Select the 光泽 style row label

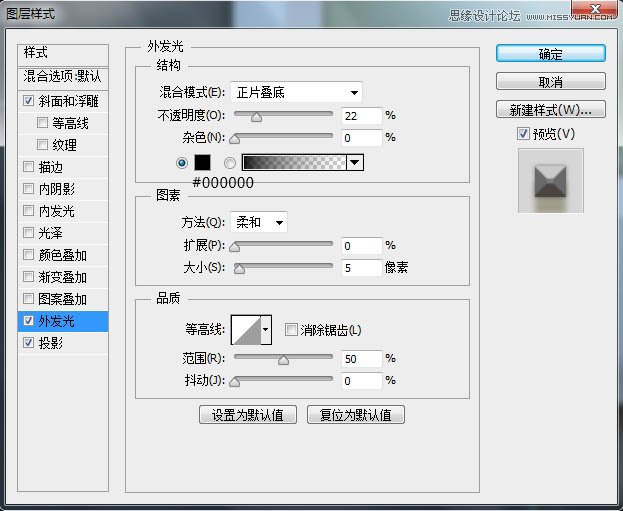[50, 232]
